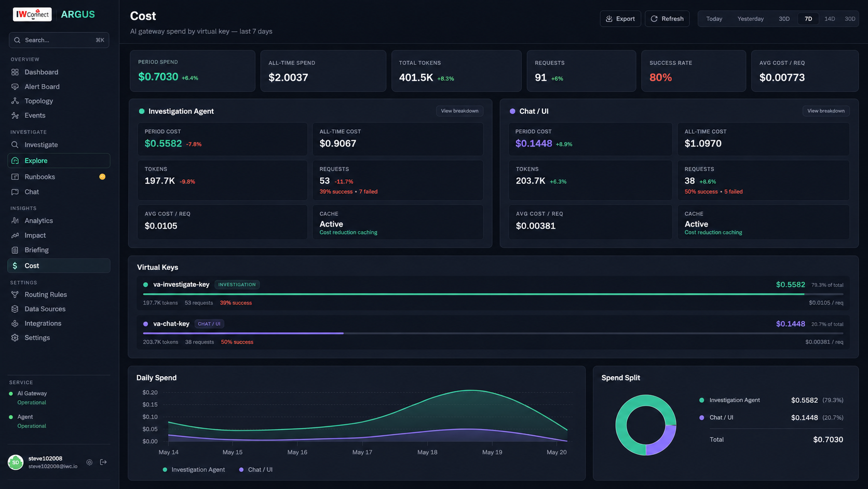Open the Analytics icon under Insights
This screenshot has height=489, width=868.
tap(15, 221)
